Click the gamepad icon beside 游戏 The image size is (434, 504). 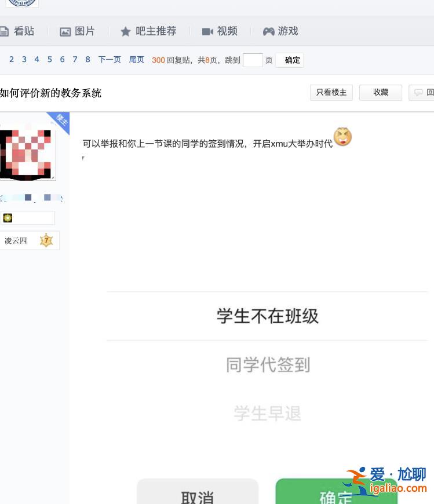tap(268, 32)
